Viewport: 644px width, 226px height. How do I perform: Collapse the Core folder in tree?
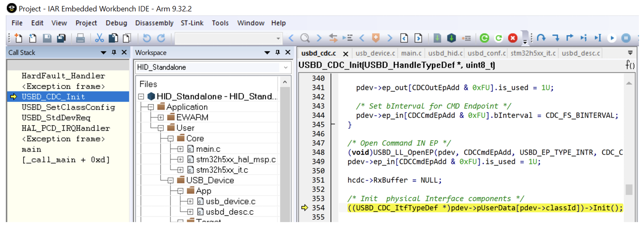click(171, 138)
